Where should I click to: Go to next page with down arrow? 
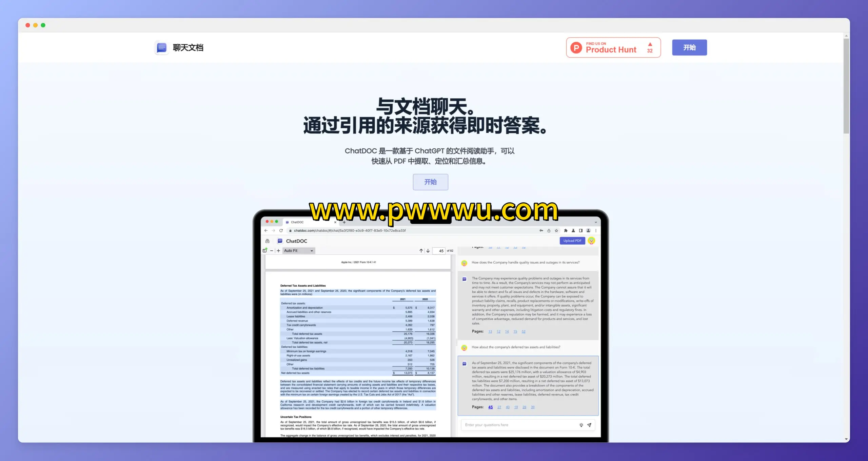(428, 251)
